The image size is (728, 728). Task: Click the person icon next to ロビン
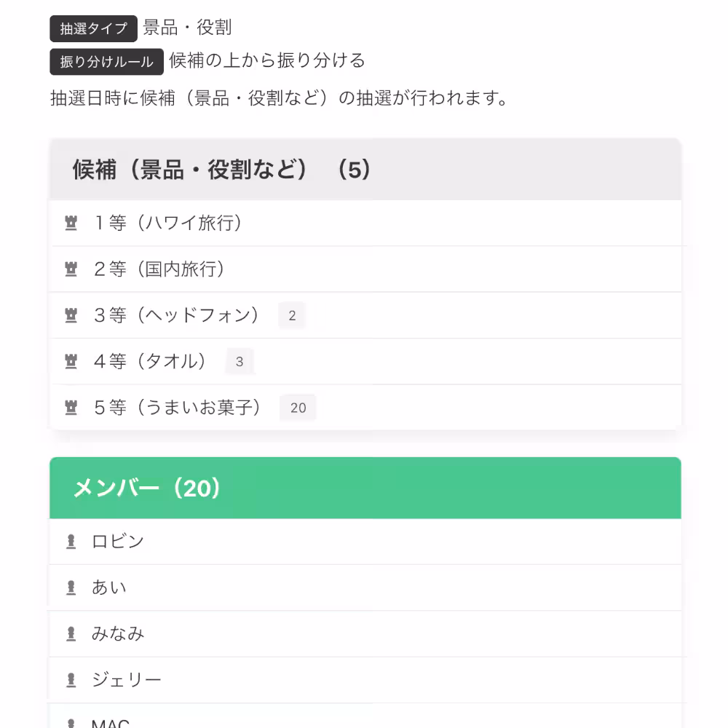71,541
